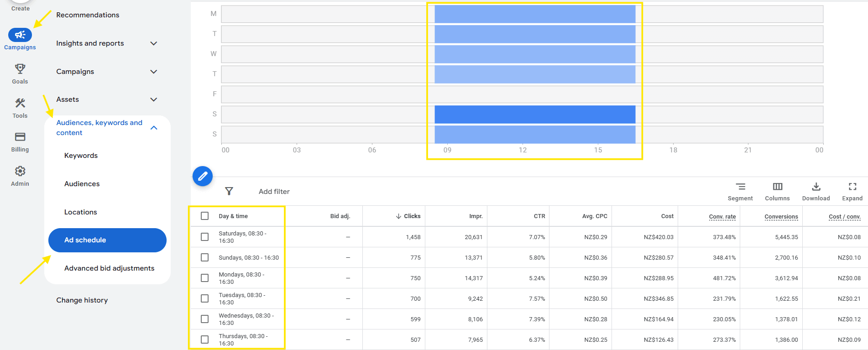
Task: Open Admin gear icon
Action: point(20,171)
